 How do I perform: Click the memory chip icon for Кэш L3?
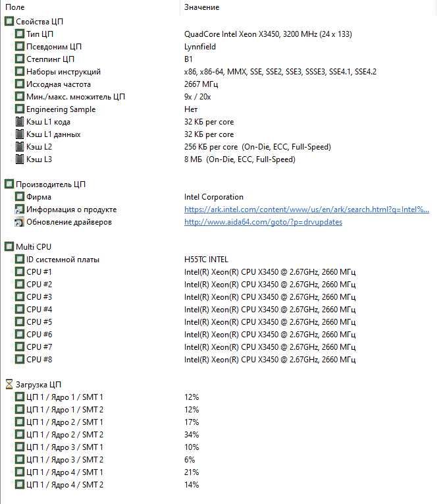(20, 159)
